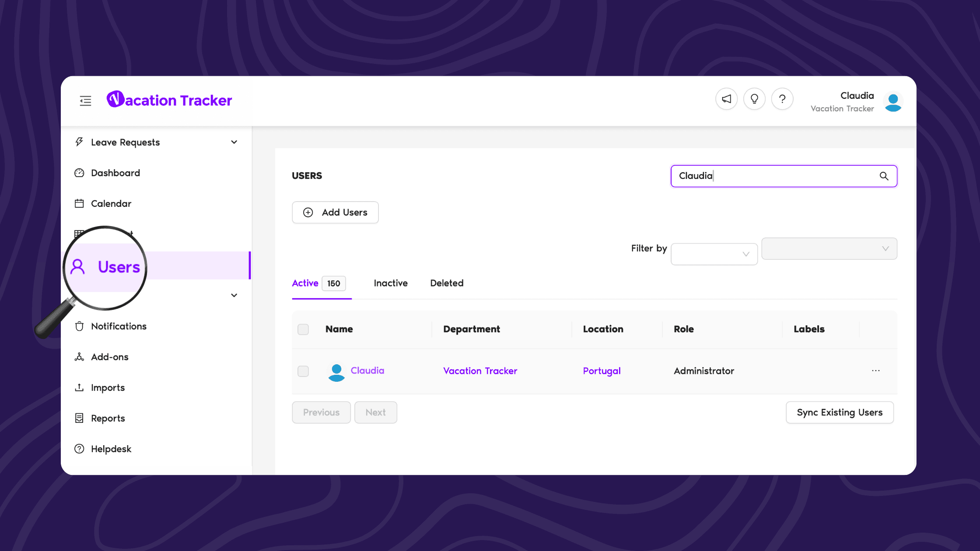Click Claudia's profile avatar in header
The image size is (980, 551).
point(893,102)
